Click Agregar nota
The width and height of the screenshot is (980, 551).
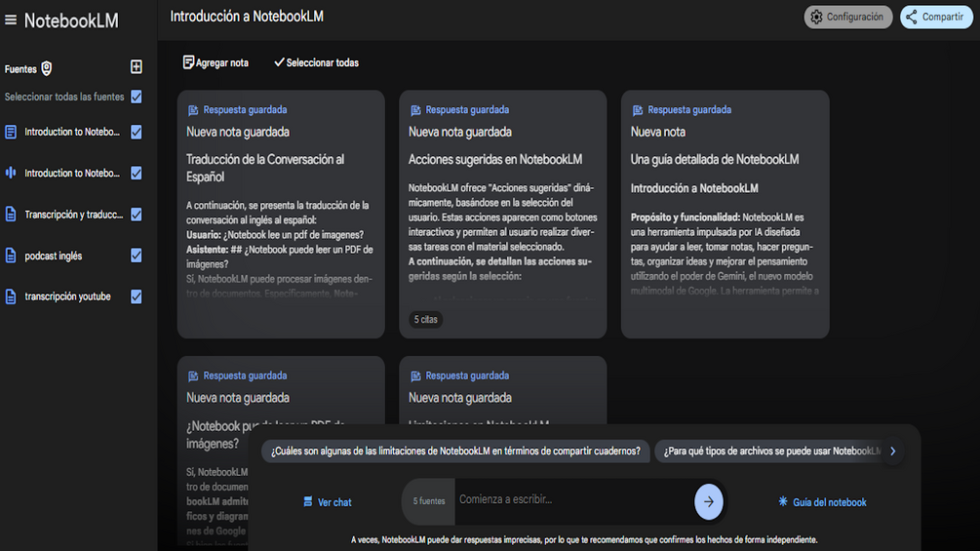(216, 62)
